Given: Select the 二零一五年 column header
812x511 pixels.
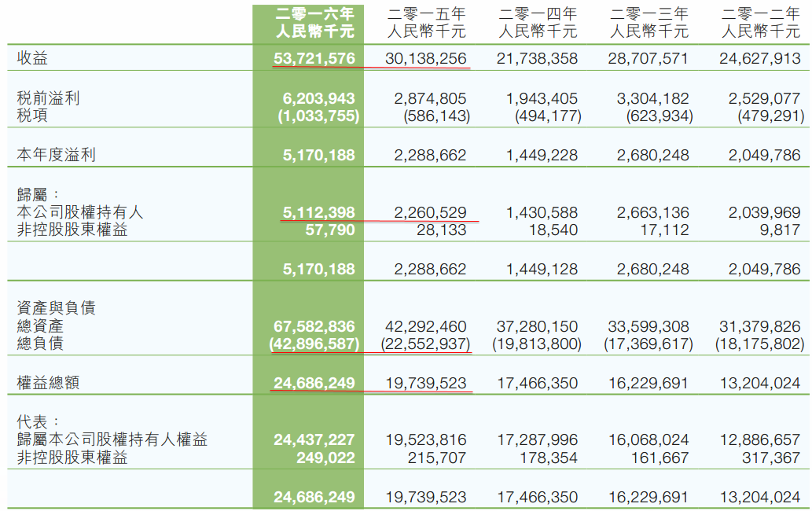Looking at the screenshot, I should (426, 14).
